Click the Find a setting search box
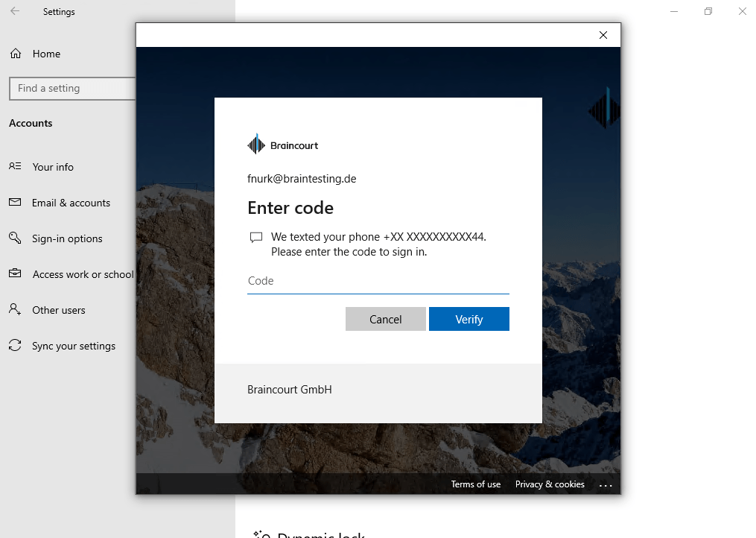The width and height of the screenshot is (756, 538). point(72,88)
